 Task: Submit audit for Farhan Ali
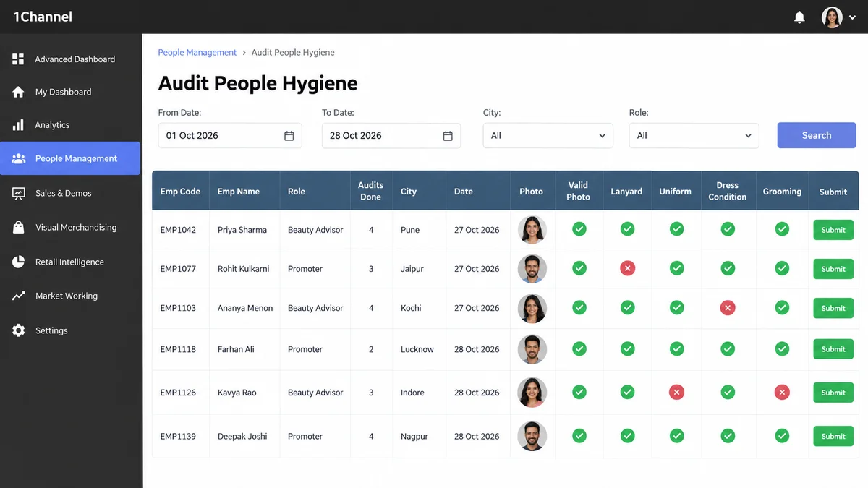point(833,349)
